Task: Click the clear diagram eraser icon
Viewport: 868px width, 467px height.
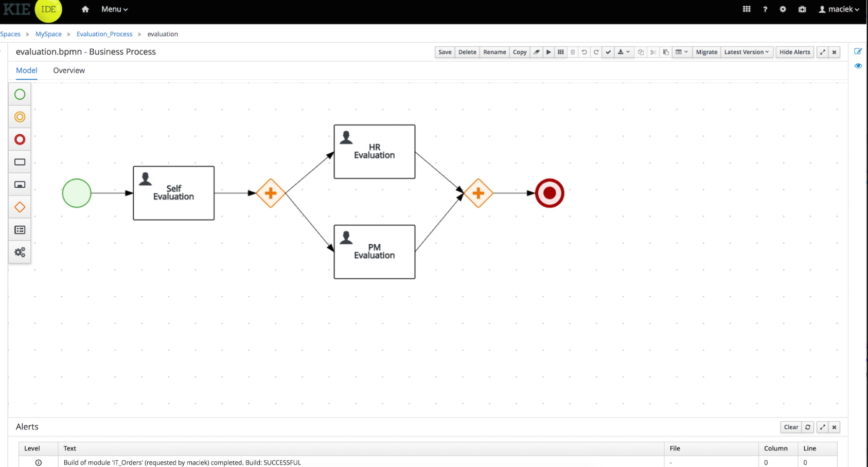Action: click(537, 52)
